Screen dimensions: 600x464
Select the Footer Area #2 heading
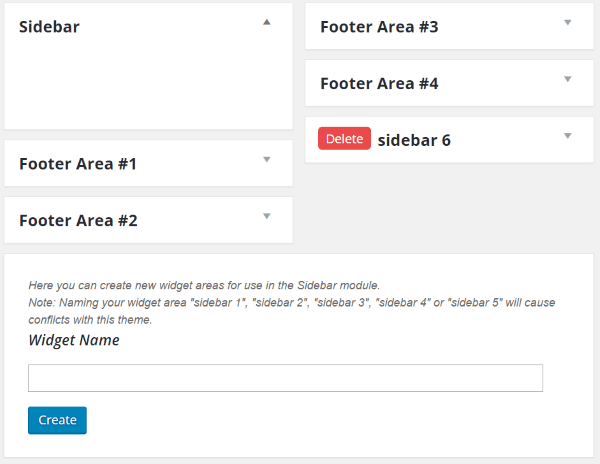(78, 221)
